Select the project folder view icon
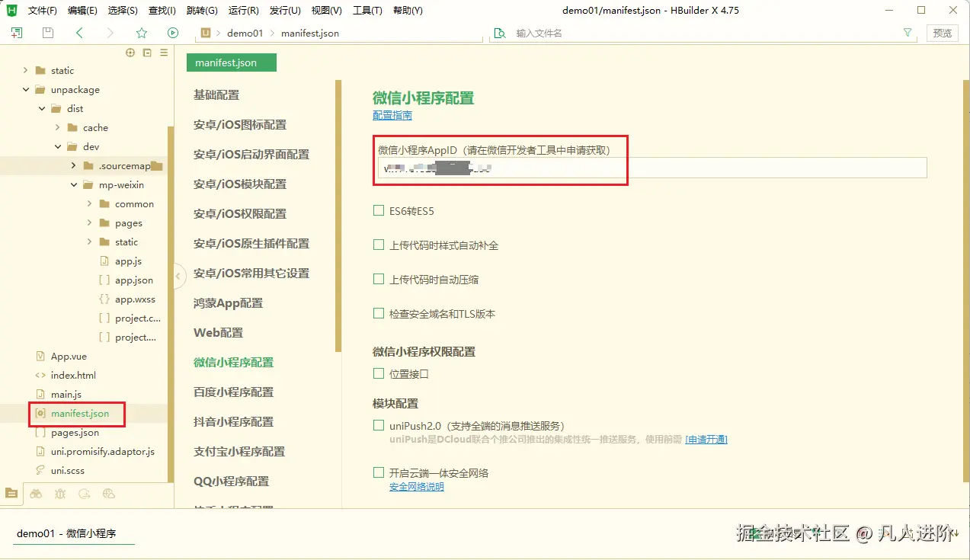Screen dimensions: 970x560 pyautogui.click(x=11, y=493)
